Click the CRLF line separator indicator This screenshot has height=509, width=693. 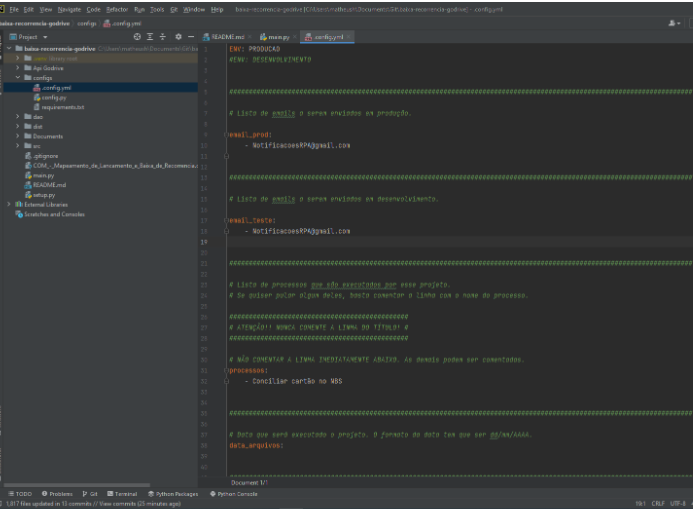point(658,503)
